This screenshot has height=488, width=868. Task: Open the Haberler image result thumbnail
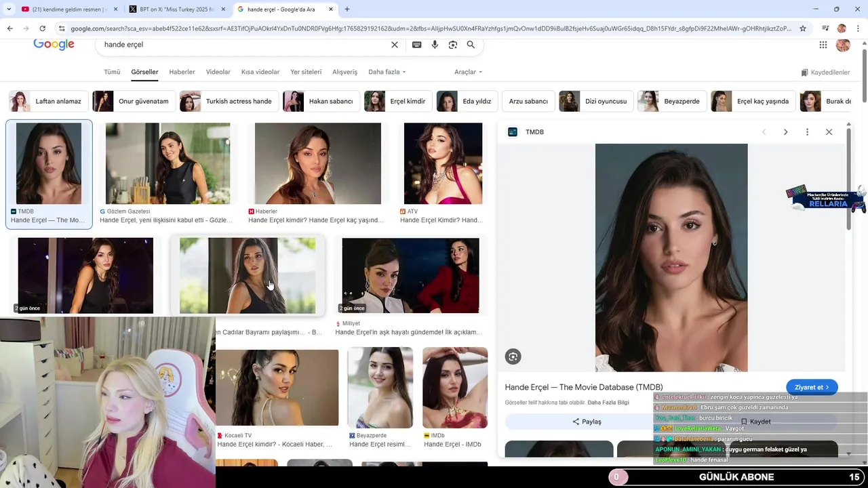point(318,163)
